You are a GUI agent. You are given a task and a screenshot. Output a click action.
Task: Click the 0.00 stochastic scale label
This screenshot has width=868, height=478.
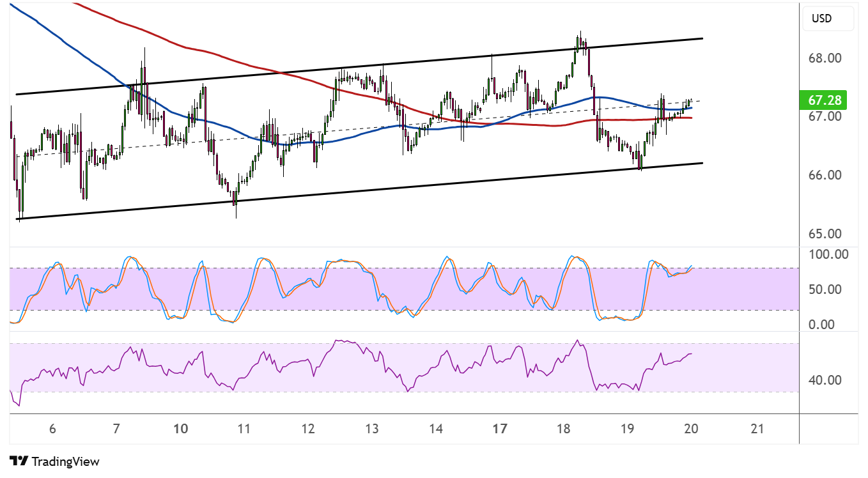(822, 324)
